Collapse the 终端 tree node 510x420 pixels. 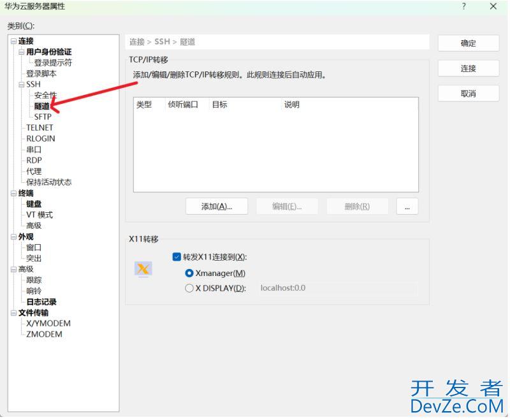tap(13, 193)
